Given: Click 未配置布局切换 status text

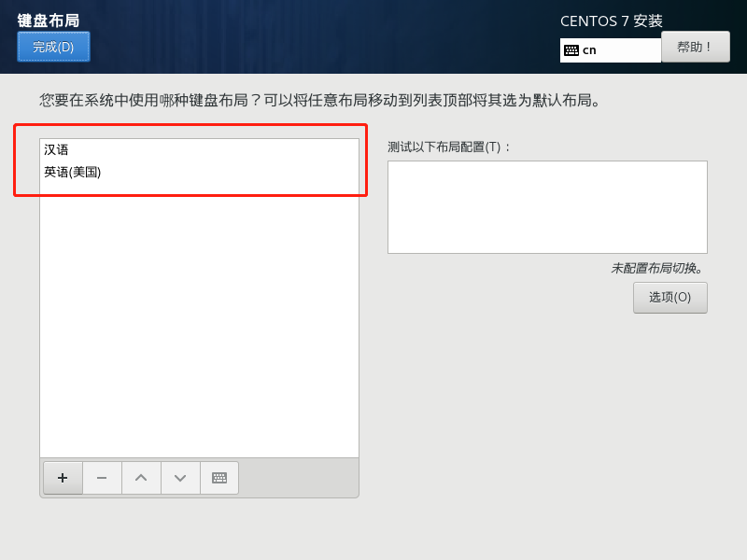Looking at the screenshot, I should pos(657,268).
